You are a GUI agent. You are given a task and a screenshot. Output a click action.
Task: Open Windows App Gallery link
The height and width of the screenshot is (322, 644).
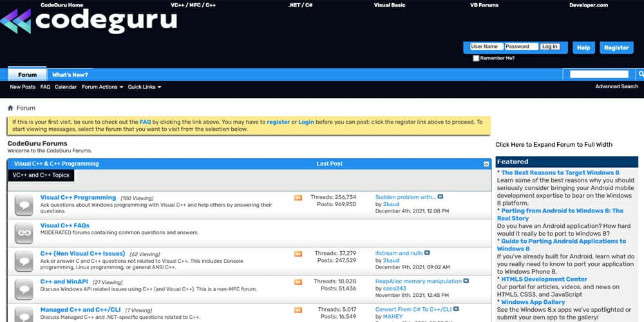533,302
